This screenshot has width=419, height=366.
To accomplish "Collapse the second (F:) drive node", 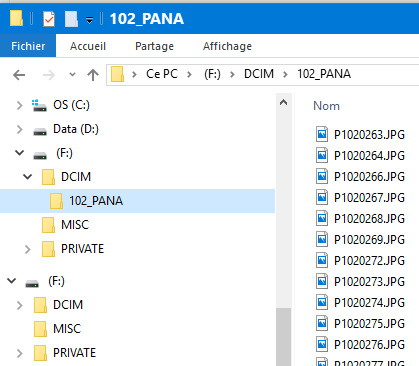I will tap(12, 281).
